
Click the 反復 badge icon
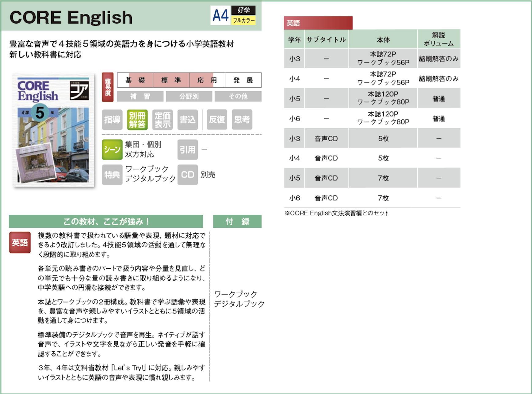217,120
